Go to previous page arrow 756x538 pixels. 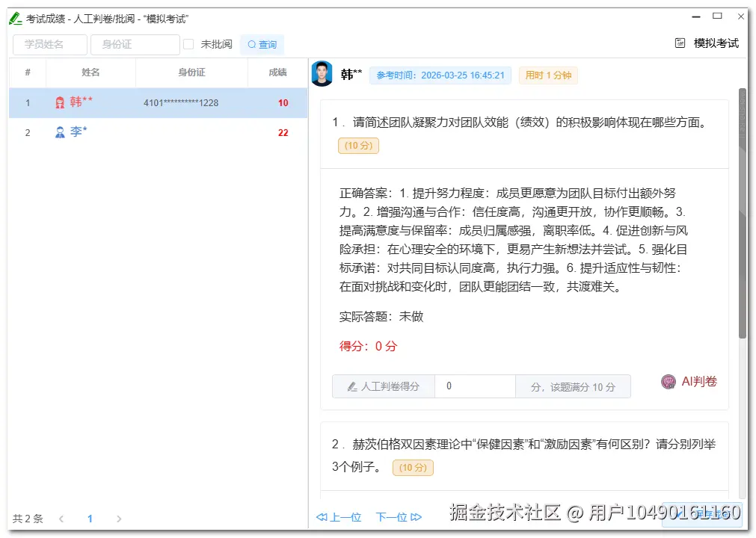[61, 519]
